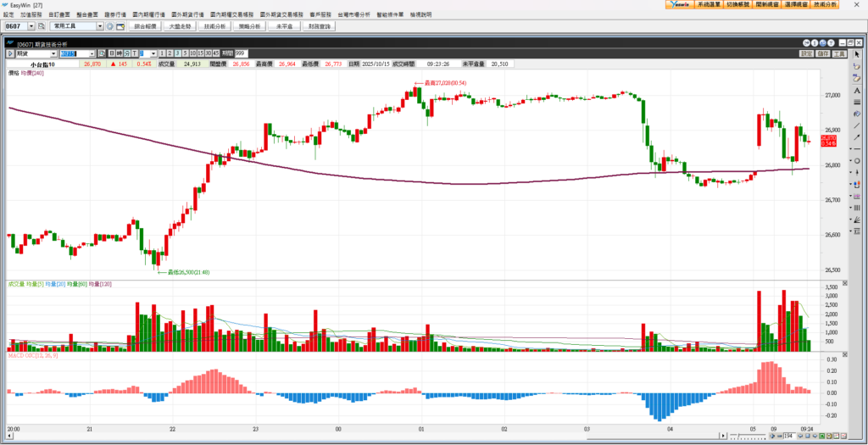
Task: Pick the diagonal line drawing tool
Action: click(x=857, y=125)
